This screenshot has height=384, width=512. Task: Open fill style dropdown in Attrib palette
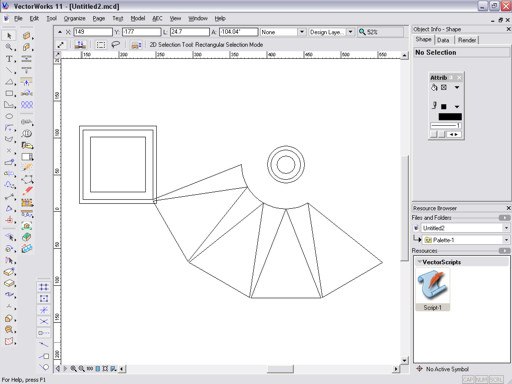pos(457,87)
